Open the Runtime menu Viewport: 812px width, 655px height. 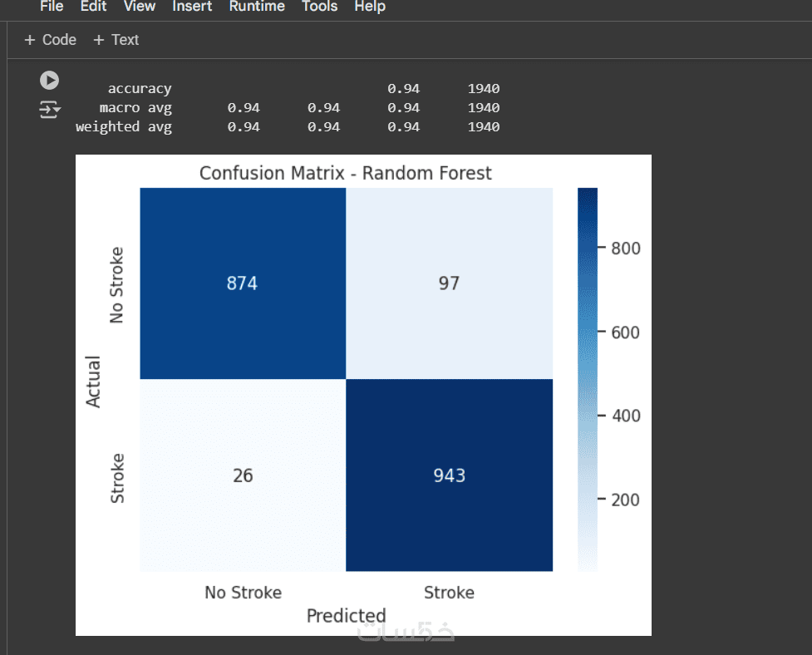click(257, 7)
